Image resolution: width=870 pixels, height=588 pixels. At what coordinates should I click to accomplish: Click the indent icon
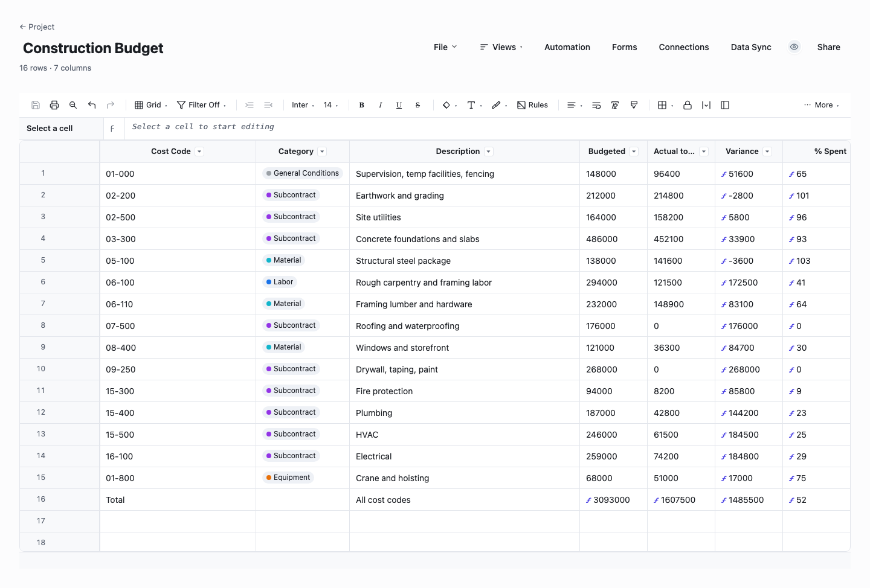tap(250, 105)
